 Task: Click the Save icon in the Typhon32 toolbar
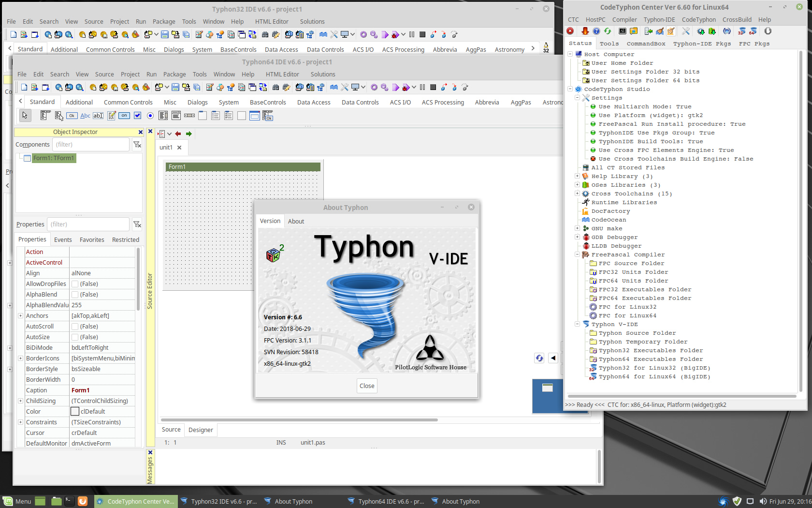(x=165, y=34)
